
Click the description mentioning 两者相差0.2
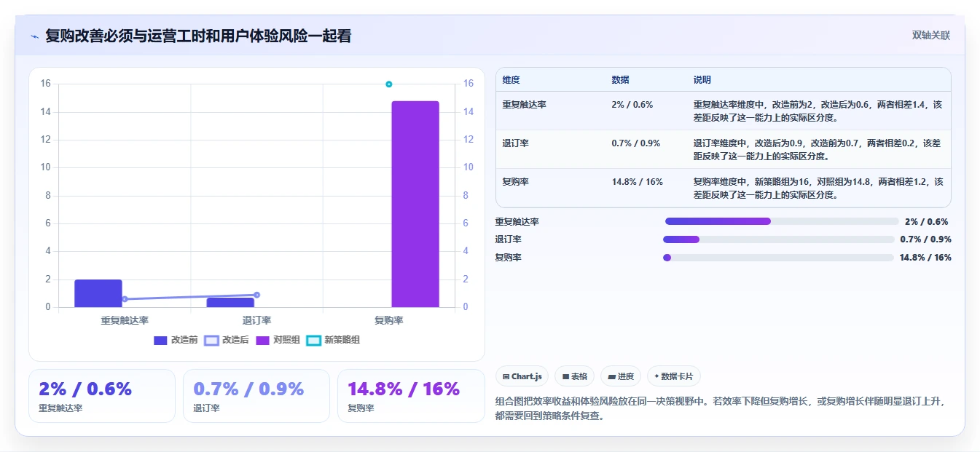pos(818,149)
